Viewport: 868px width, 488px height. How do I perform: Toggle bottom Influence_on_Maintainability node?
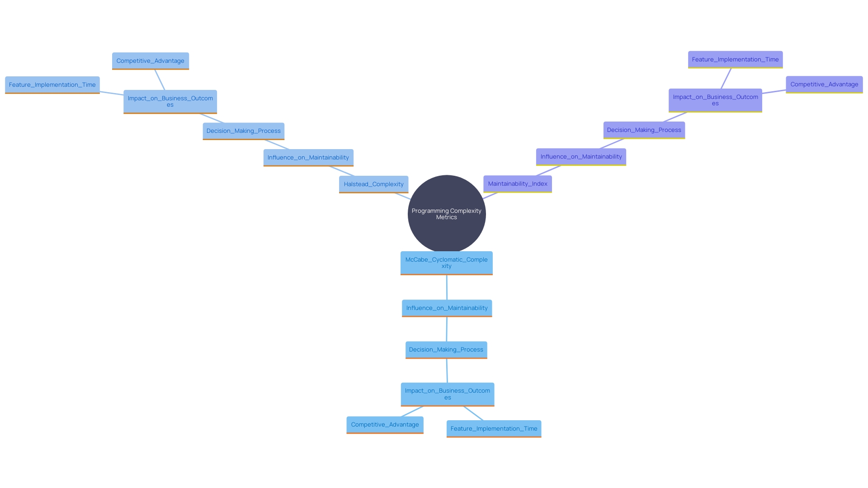coord(447,307)
